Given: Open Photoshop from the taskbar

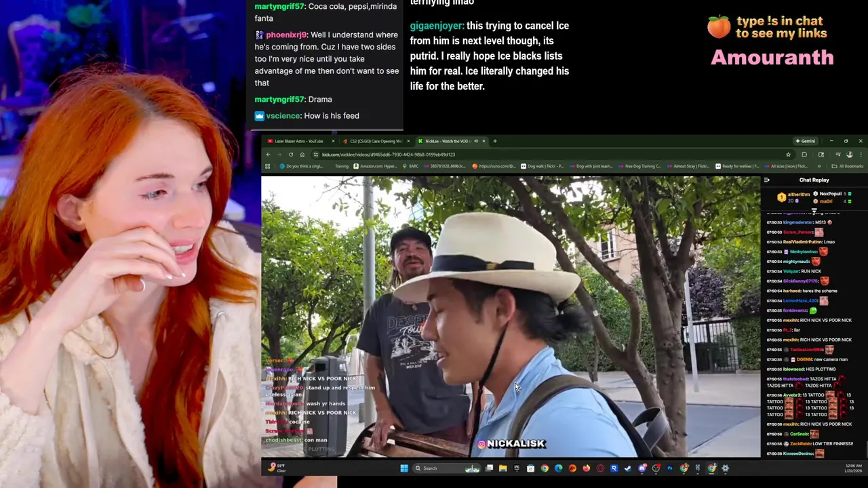Looking at the screenshot, I should 669,468.
